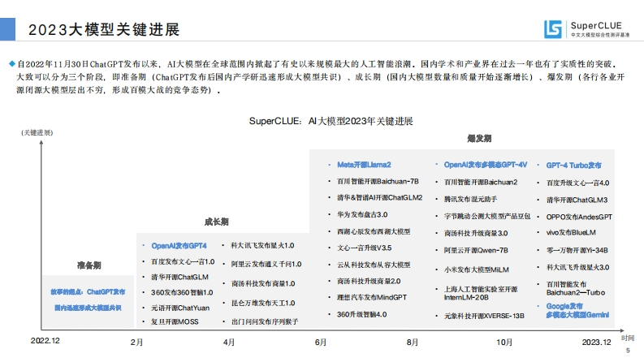
Task: Click the timeline label 4月
Action: click(229, 343)
